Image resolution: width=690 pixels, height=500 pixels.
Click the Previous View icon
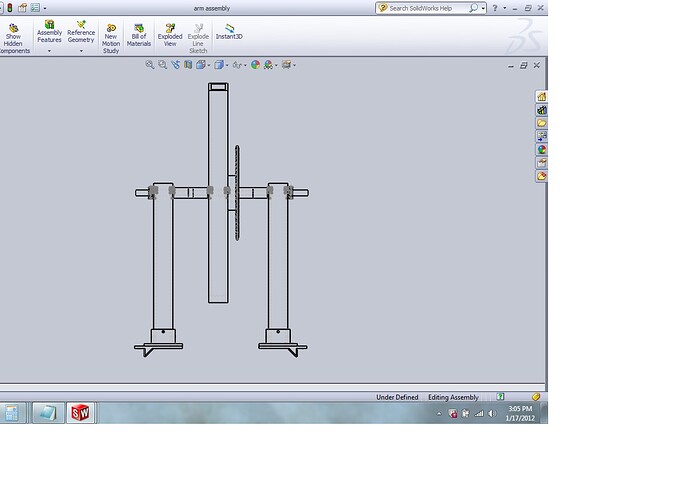point(176,65)
